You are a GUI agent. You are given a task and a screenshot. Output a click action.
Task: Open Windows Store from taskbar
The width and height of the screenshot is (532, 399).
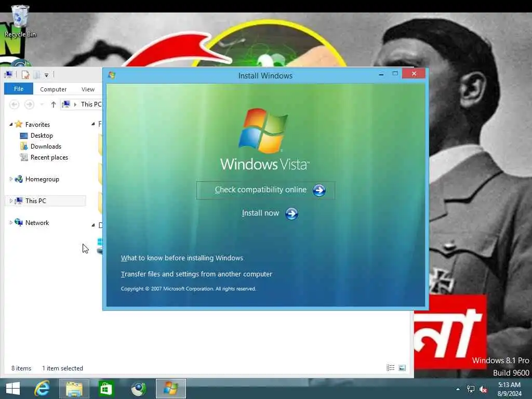(106, 389)
